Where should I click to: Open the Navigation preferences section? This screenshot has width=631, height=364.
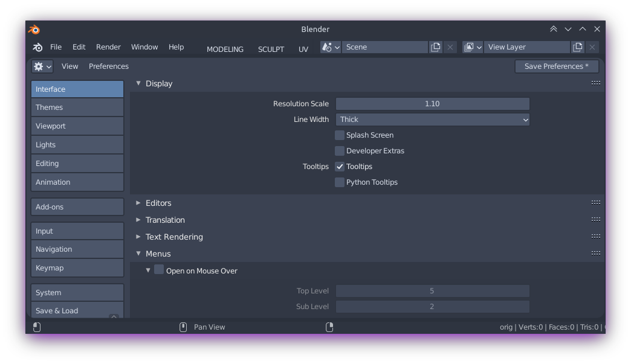point(77,249)
